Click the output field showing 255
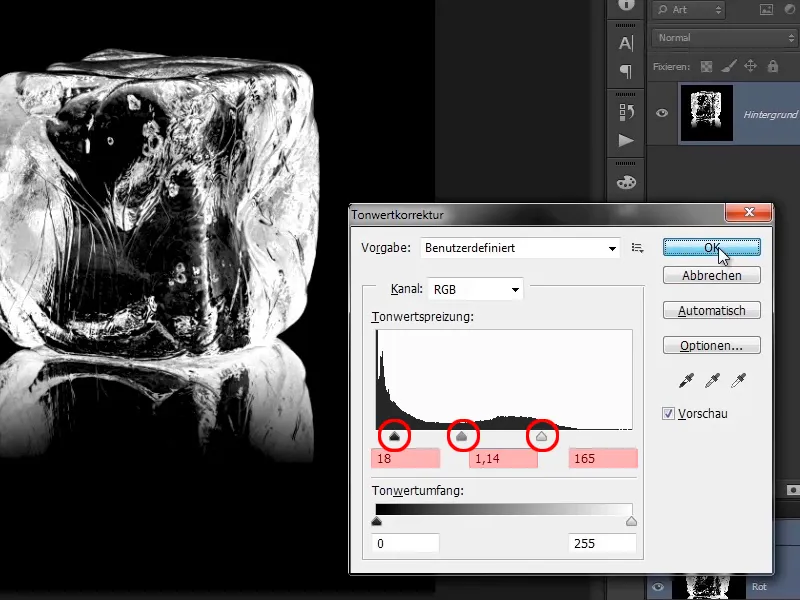The image size is (800, 600). click(x=603, y=543)
